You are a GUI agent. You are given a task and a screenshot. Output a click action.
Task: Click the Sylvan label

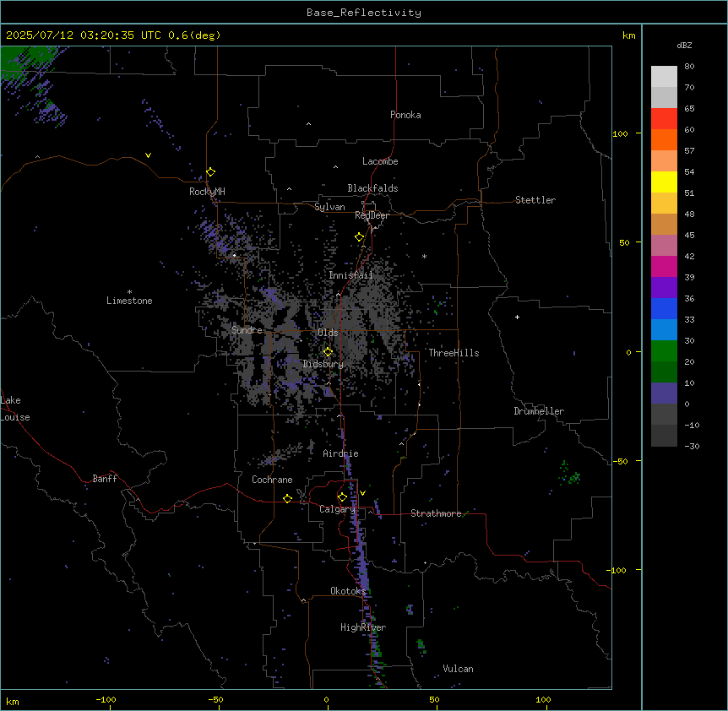pyautogui.click(x=329, y=207)
